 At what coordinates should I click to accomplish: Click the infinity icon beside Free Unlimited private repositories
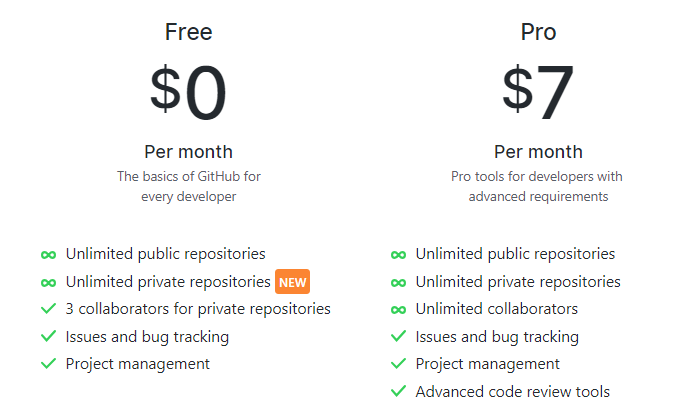pyautogui.click(x=48, y=283)
